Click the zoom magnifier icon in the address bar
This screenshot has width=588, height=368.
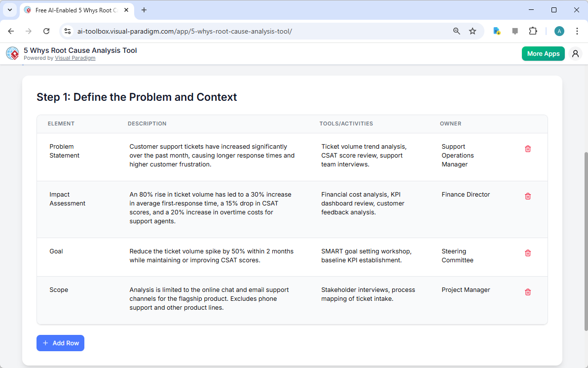point(456,31)
